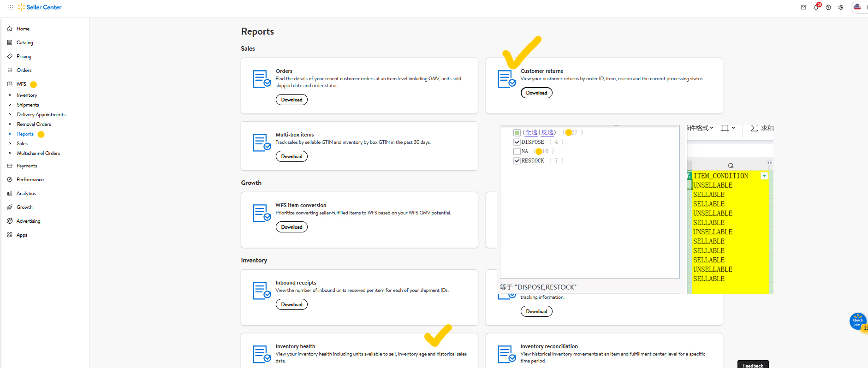Open the apps grid menu icon

pos(11,7)
